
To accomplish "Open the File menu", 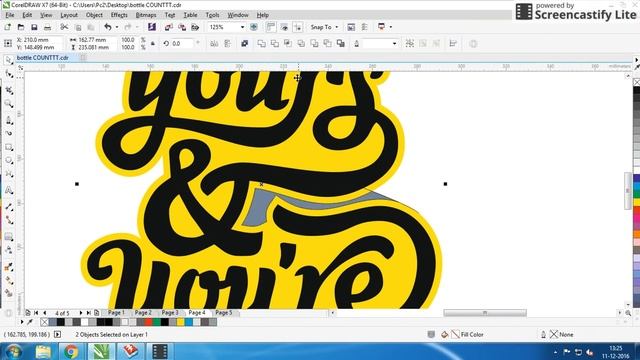I will tap(10, 15).
